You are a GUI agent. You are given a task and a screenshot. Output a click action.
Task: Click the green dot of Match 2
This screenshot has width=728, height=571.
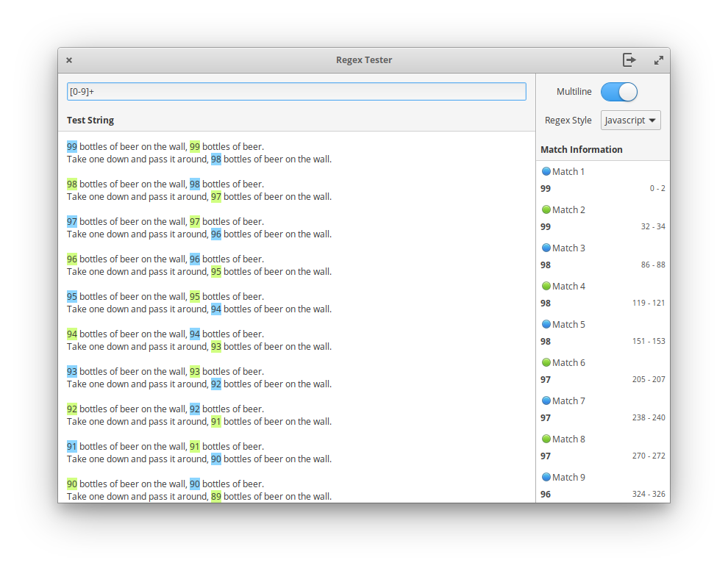[x=546, y=209]
